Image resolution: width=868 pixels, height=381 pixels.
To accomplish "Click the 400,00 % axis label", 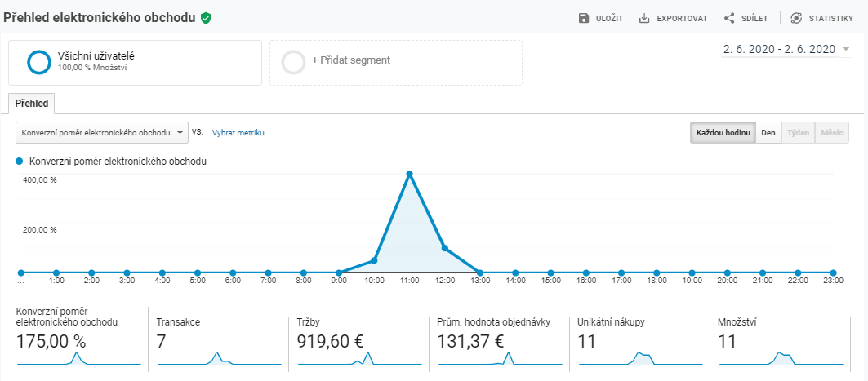I will (39, 180).
